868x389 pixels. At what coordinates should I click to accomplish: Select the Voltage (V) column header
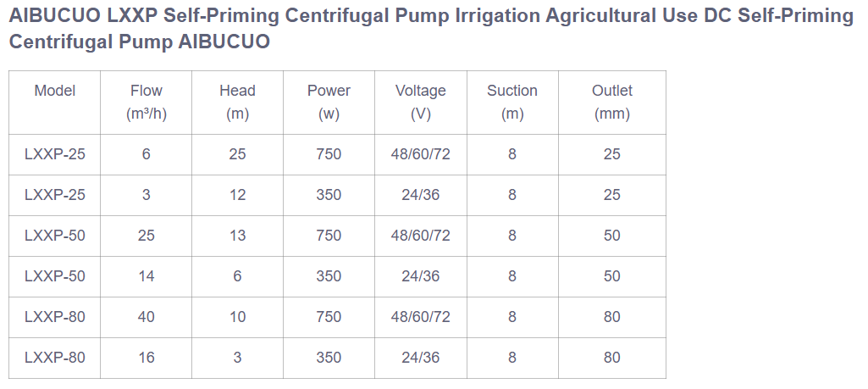tap(420, 103)
